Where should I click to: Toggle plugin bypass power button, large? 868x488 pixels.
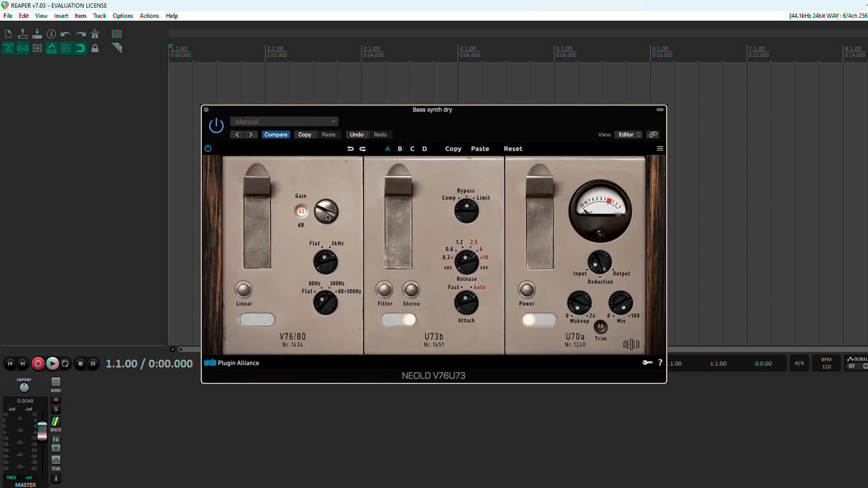click(x=216, y=125)
